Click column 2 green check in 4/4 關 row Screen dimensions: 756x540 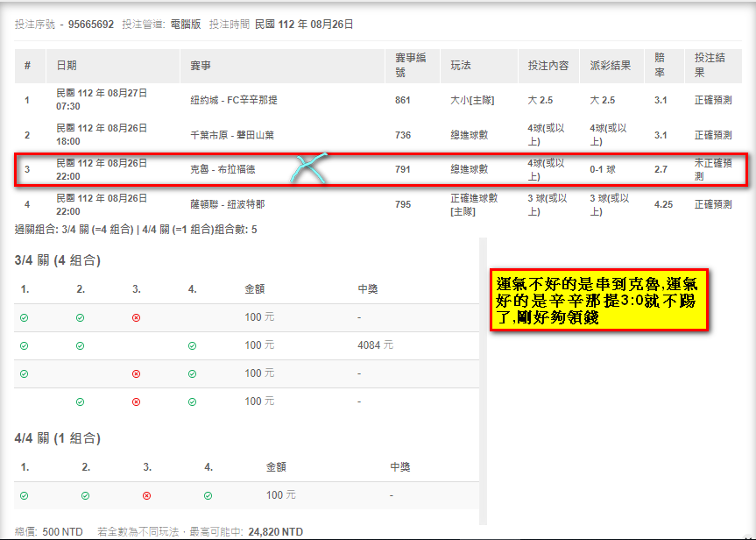point(85,495)
